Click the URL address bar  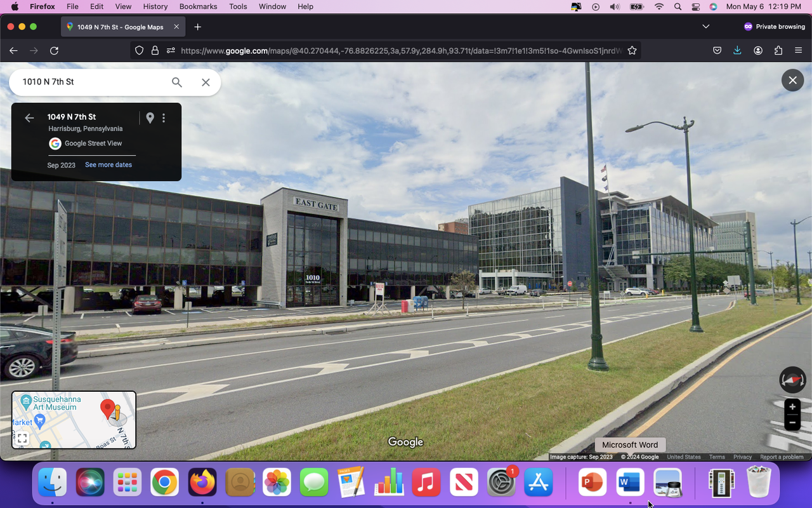(401, 51)
